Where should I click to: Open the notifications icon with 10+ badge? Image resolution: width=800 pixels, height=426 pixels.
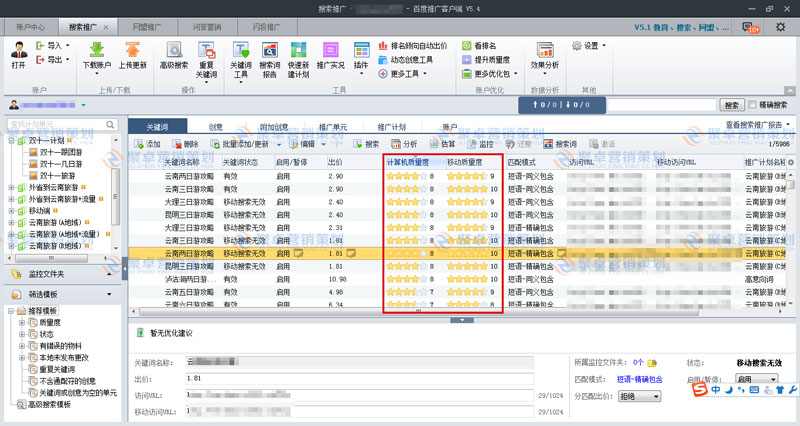[749, 28]
